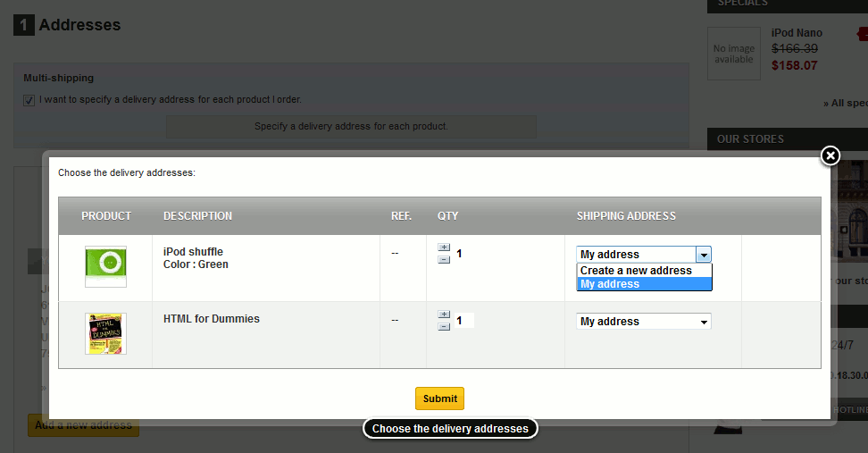Click the iPod shuffle description link
The image size is (868, 453).
(193, 252)
